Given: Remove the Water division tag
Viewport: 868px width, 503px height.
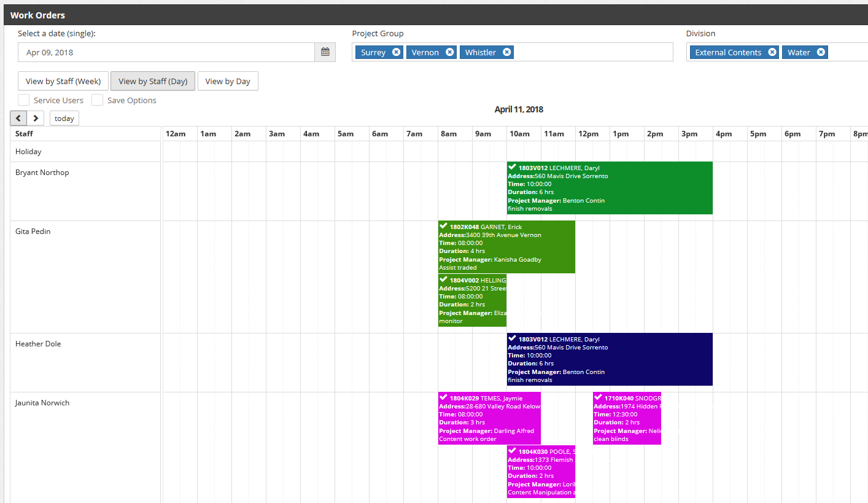Looking at the screenshot, I should 821,52.
